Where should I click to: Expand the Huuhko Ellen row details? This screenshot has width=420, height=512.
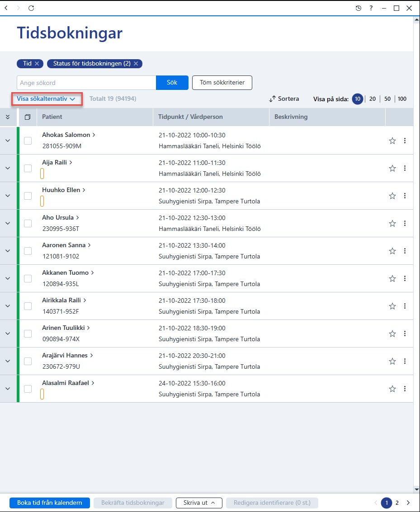[8, 196]
